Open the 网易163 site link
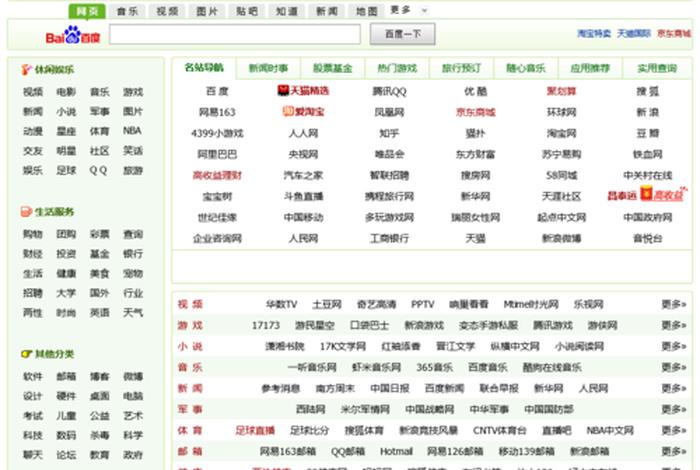 click(217, 112)
